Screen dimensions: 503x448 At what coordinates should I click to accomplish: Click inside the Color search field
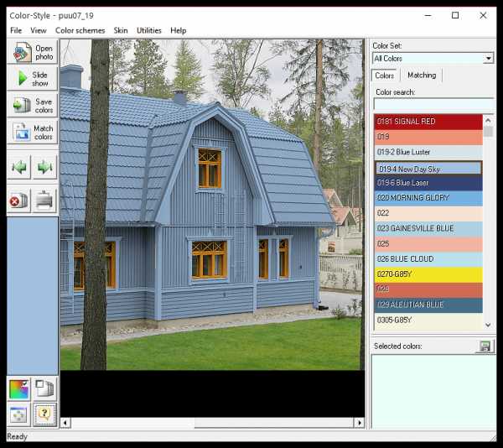click(433, 104)
